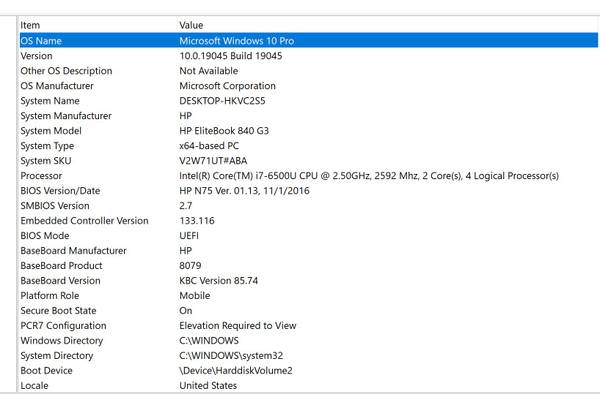Click the On secure boot value
The height and width of the screenshot is (394, 600).
click(x=186, y=310)
